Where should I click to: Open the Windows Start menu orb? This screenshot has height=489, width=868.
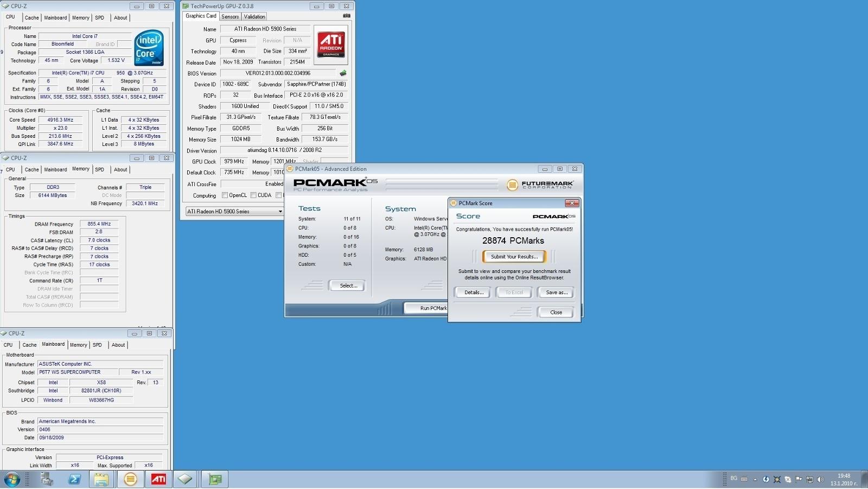coord(12,479)
